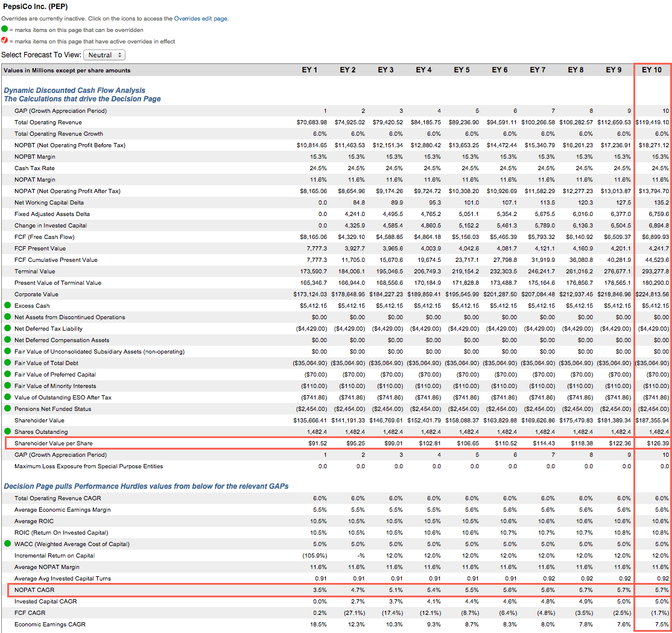Click the EY 10 column header
The image size is (672, 633).
(651, 70)
